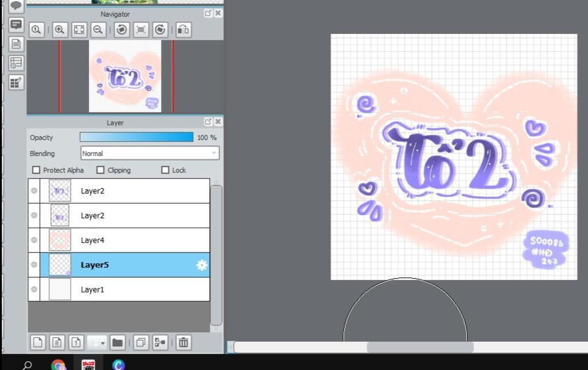
Task: Add a new 1-bit layer
Action: point(76,342)
